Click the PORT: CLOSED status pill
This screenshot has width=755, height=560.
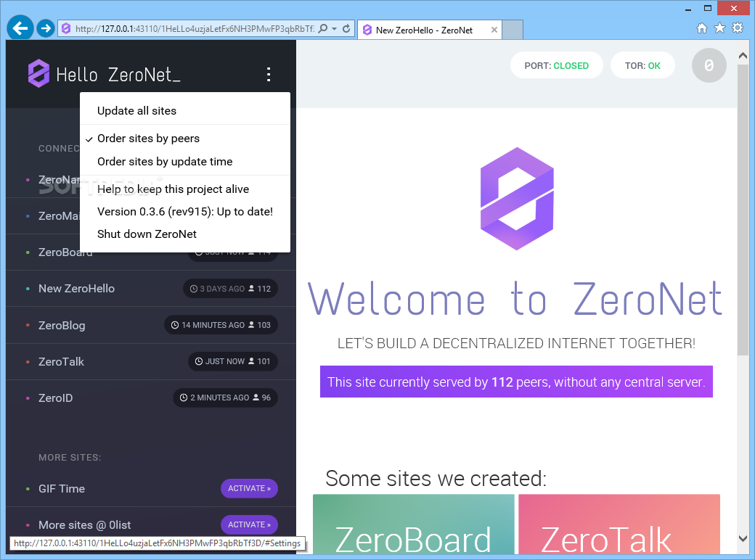(x=557, y=65)
